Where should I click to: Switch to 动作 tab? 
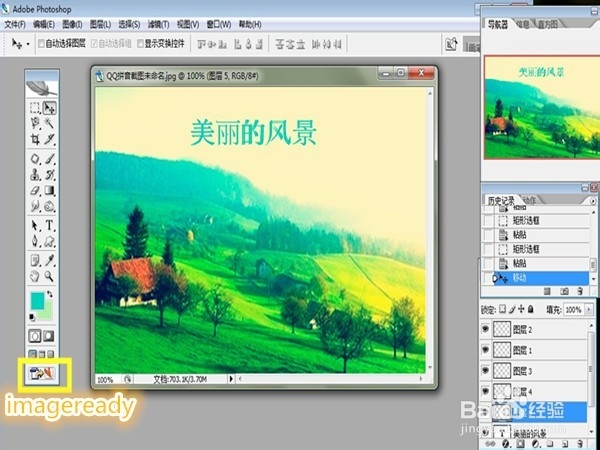tap(530, 200)
